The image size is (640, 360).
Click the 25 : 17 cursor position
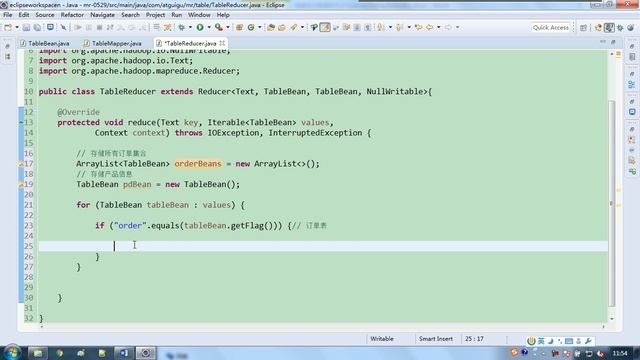pyautogui.click(x=474, y=339)
